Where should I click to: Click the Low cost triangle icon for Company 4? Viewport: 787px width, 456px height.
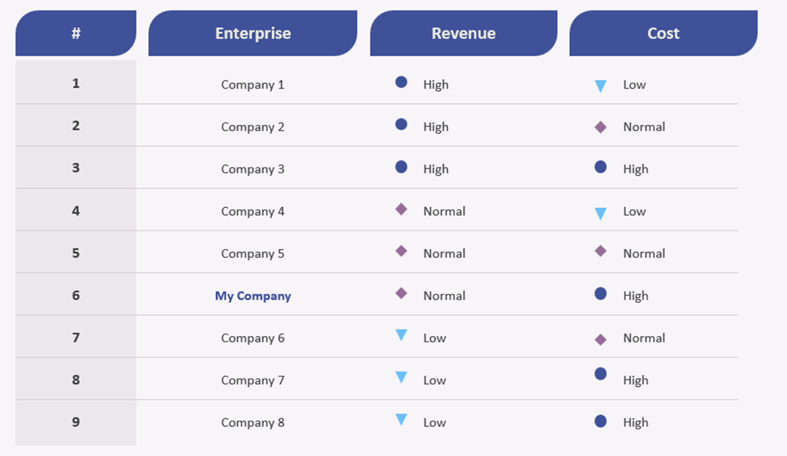[600, 213]
